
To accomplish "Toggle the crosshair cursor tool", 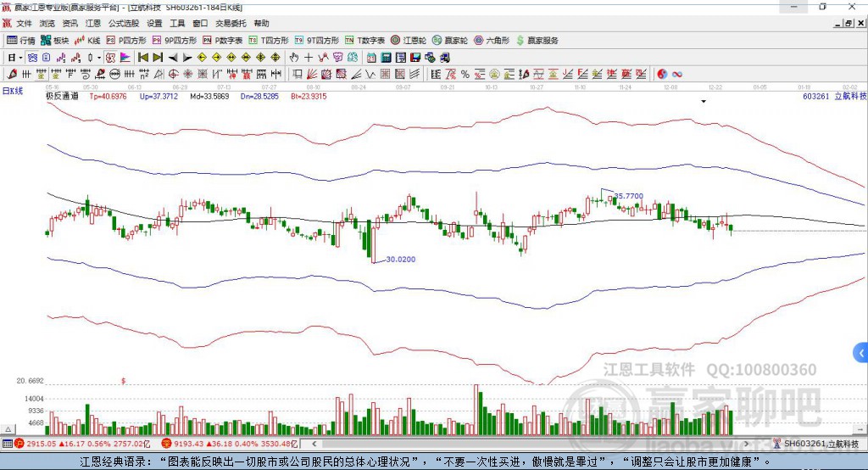I will pos(309,57).
